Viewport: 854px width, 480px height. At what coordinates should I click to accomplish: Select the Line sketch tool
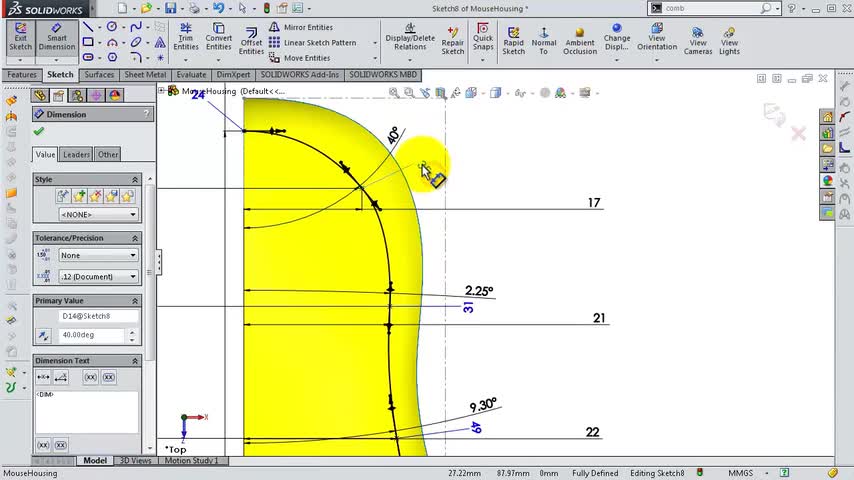tap(88, 27)
